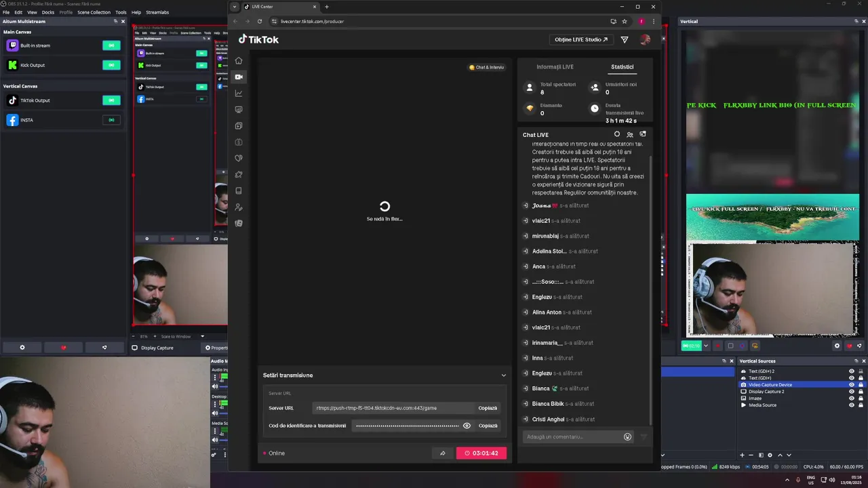
Task: Open a new browser tab with plus icon
Action: point(327,7)
